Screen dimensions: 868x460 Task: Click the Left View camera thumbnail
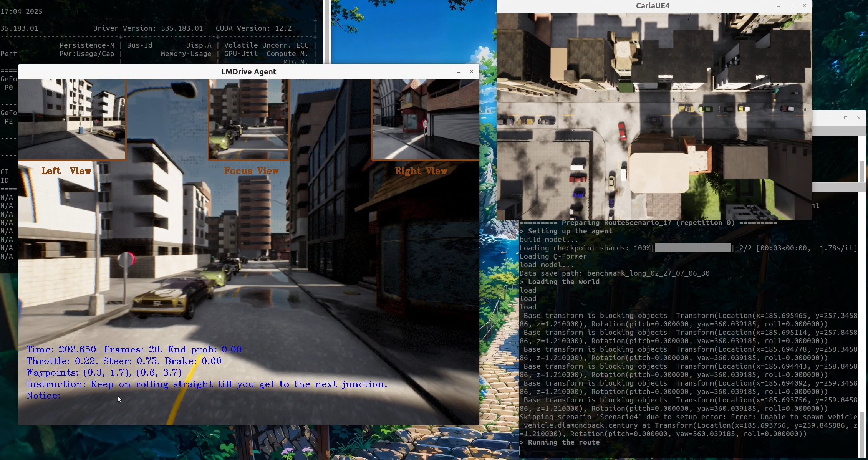coord(72,119)
